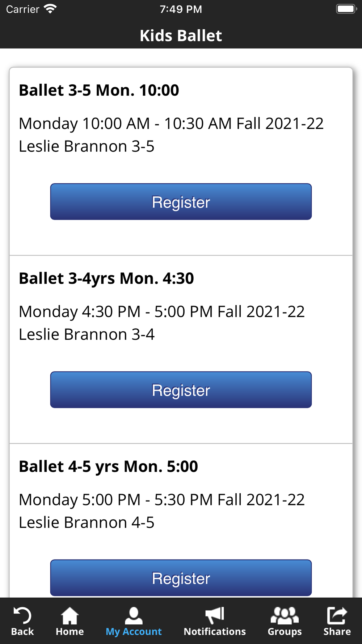Open the Home house icon
The image size is (362, 644).
[x=70, y=616]
